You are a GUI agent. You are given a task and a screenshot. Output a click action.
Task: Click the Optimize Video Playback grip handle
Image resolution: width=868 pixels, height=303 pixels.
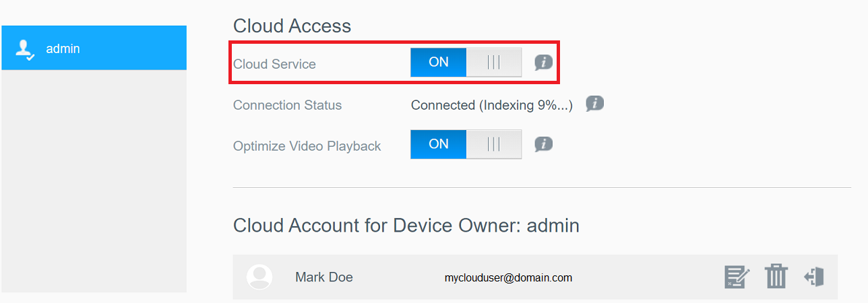(x=494, y=144)
